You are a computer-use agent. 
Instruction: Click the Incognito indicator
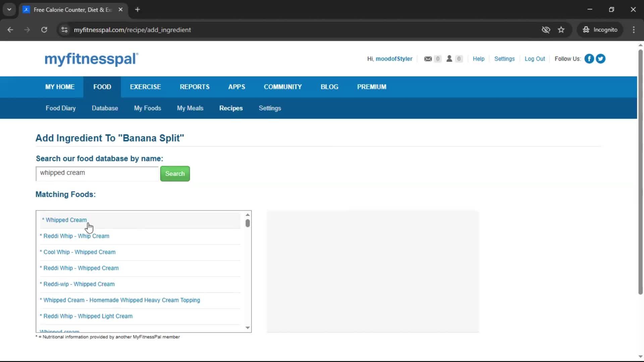(x=600, y=30)
